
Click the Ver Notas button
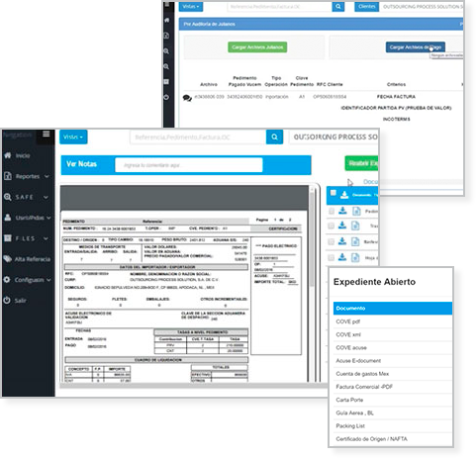[81, 164]
